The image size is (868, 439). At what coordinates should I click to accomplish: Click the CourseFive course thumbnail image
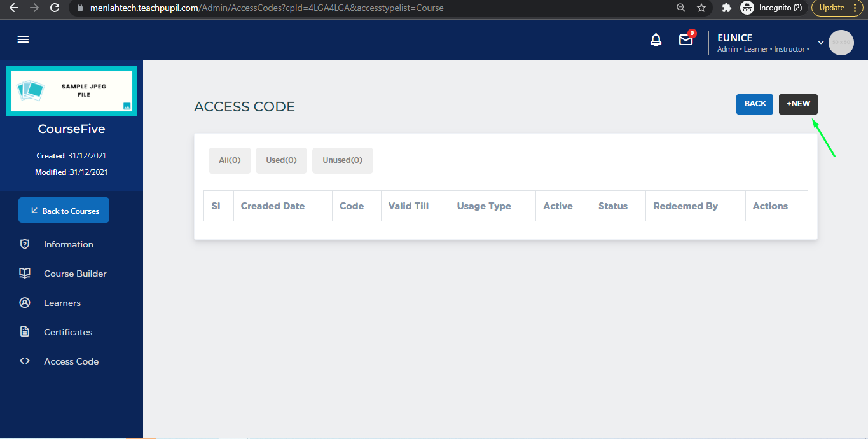click(x=71, y=92)
